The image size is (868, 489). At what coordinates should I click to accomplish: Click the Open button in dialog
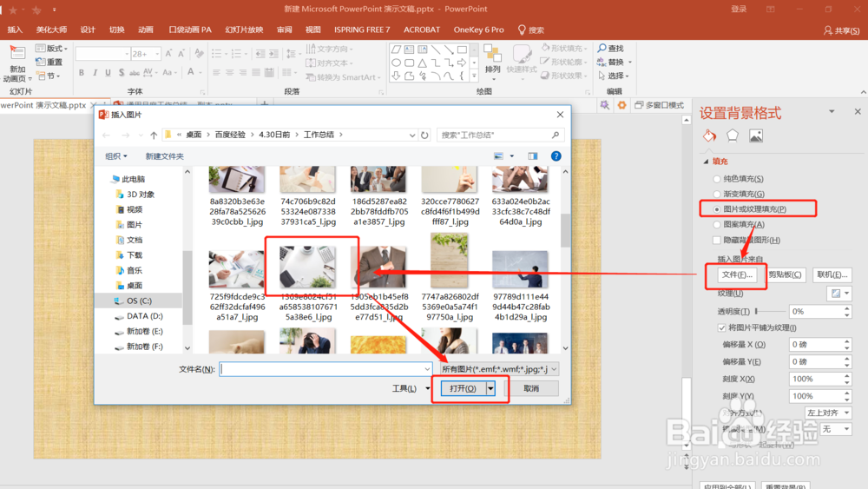click(464, 388)
